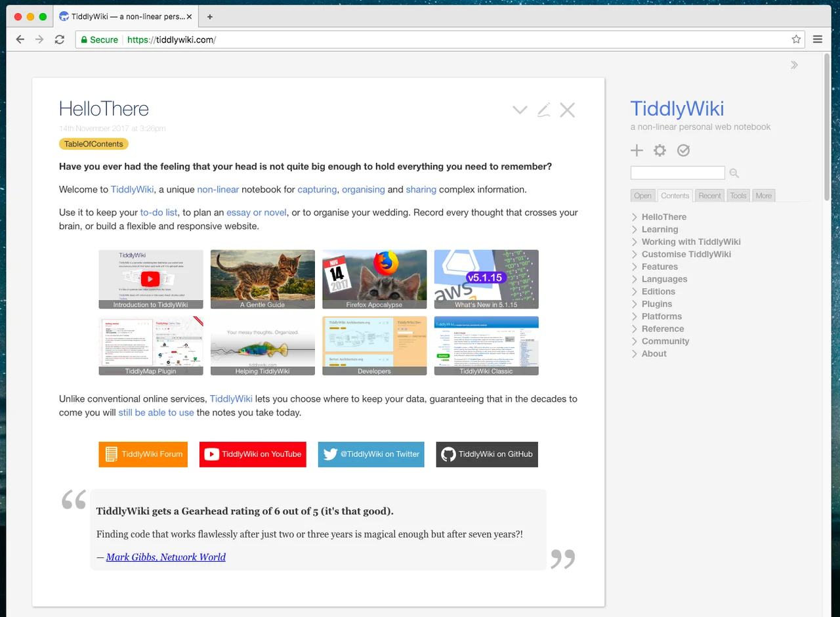
Task: Select the TiddlyWiki browser tab
Action: [x=125, y=16]
